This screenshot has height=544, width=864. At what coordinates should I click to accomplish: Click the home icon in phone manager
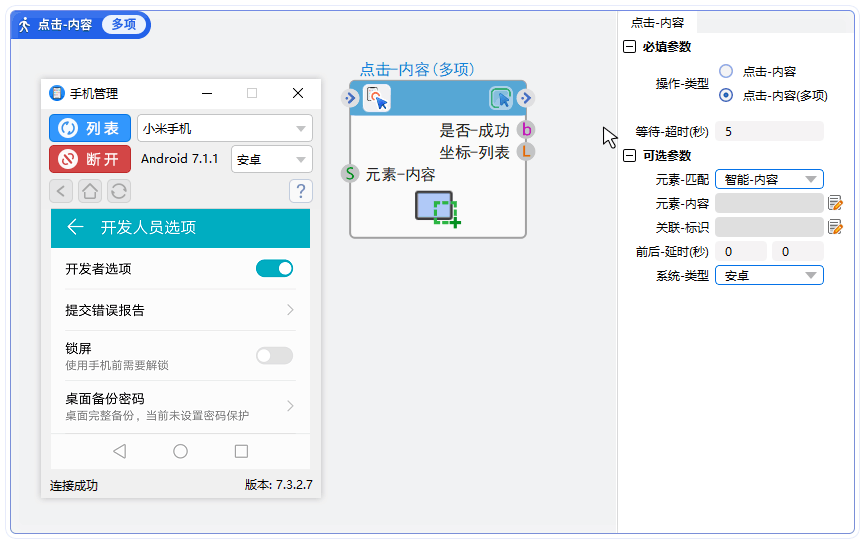90,191
